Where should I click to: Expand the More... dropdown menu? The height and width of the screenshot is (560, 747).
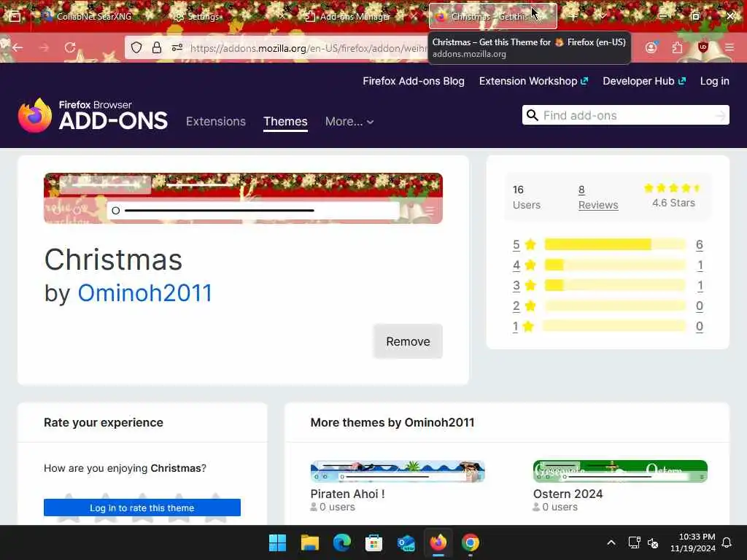tap(349, 122)
